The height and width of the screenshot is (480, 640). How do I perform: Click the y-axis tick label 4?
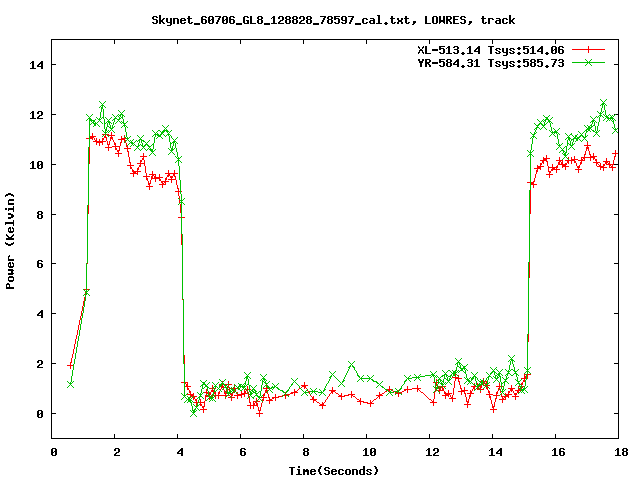coord(40,314)
